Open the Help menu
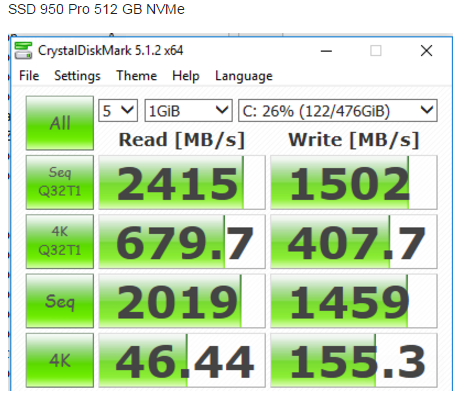 [x=186, y=76]
